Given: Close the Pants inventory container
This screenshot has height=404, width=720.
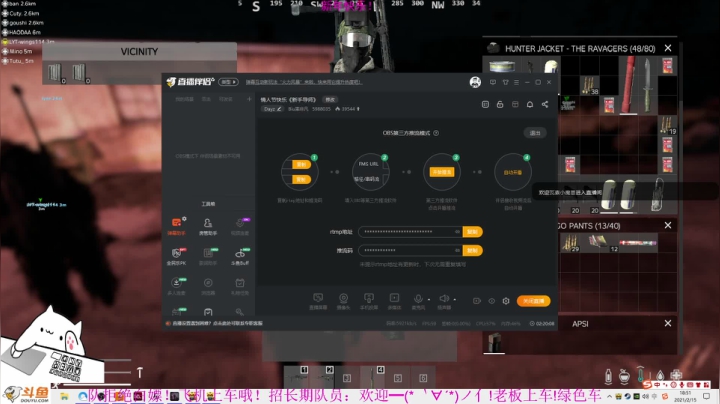Looking at the screenshot, I should click(x=668, y=225).
